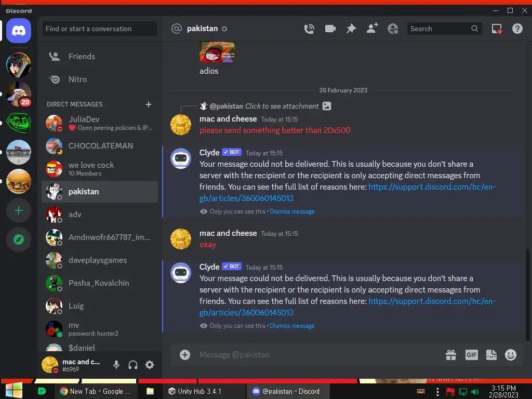Open the troll face server
Screen dimensions: 532x399
click(19, 123)
